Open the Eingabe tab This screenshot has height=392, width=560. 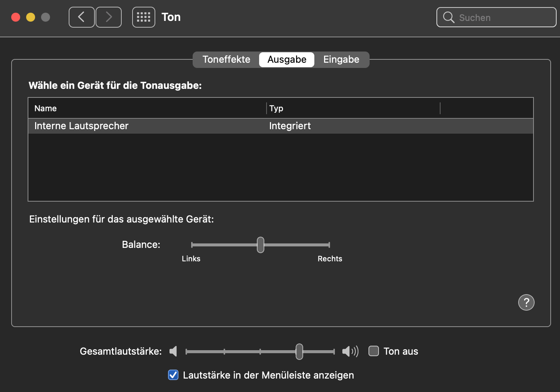pyautogui.click(x=341, y=60)
